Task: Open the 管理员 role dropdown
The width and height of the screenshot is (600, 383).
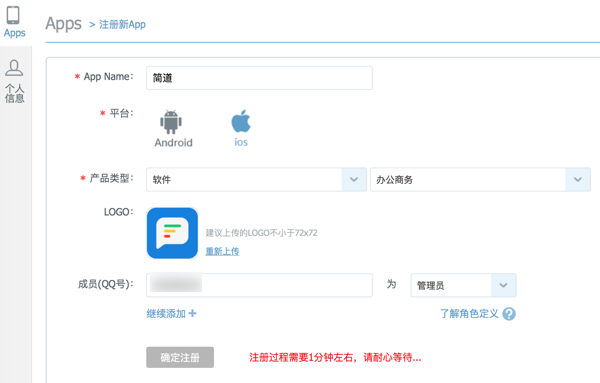Action: tap(463, 285)
